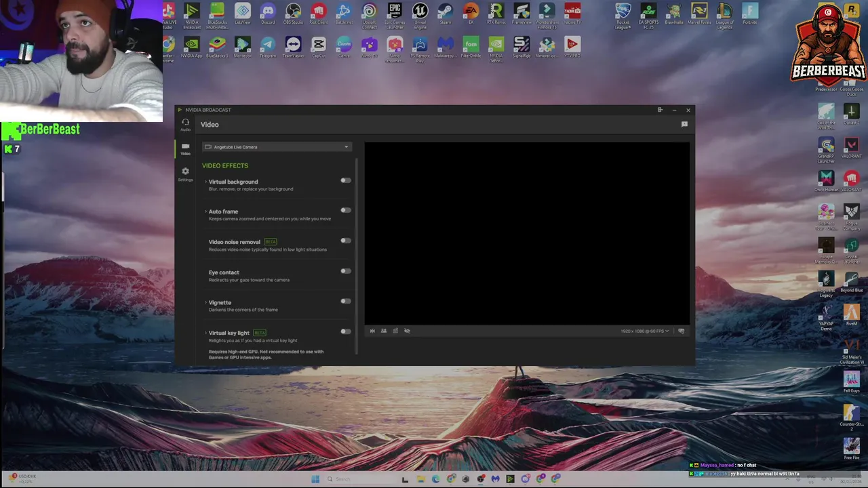Enable the Vignette effect toggle
The image size is (868, 488).
tap(346, 301)
